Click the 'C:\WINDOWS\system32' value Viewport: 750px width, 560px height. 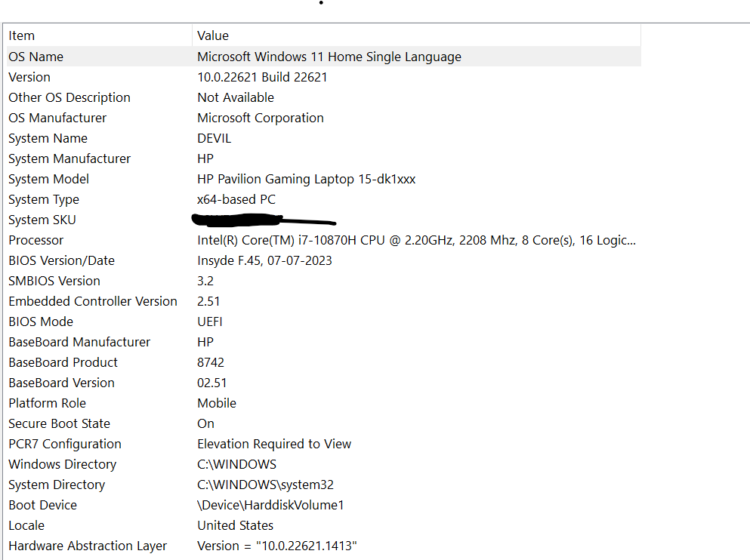265,485
